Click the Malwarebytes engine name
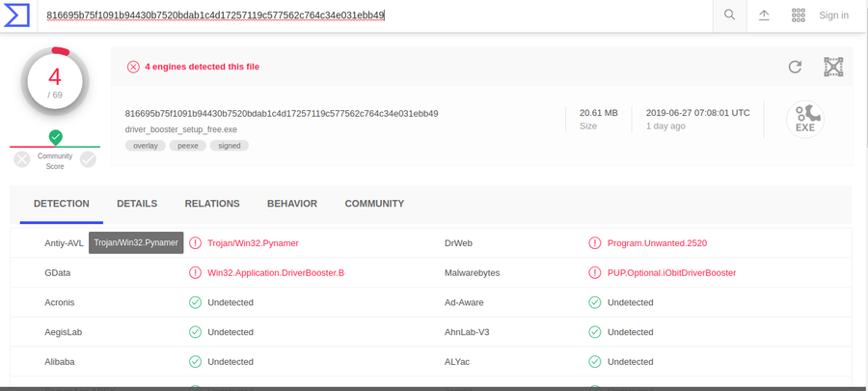Screen dimensions: 868x391 (x=473, y=273)
